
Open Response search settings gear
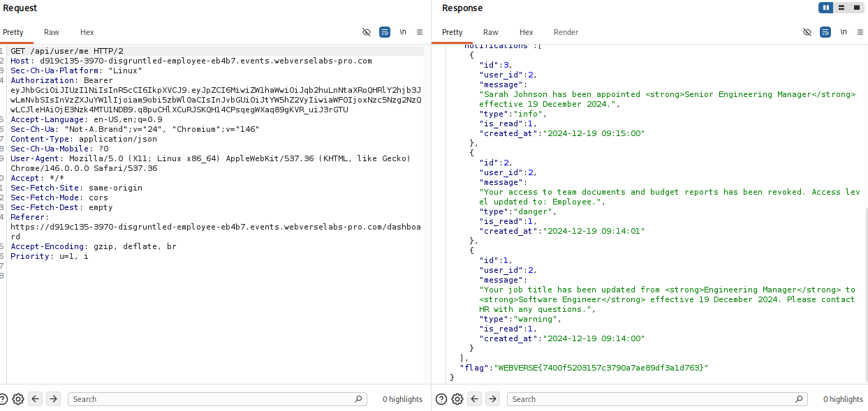click(457, 399)
